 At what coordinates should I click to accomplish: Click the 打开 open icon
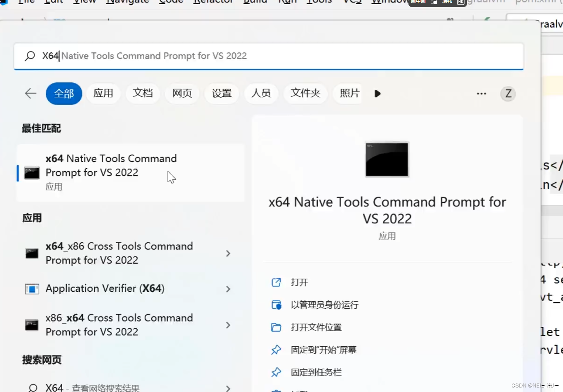pyautogui.click(x=276, y=282)
